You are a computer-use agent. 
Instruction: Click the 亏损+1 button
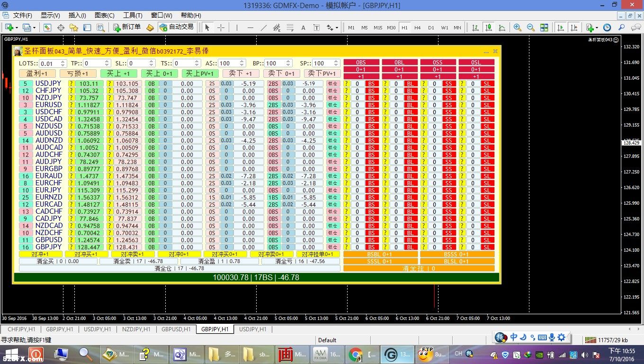[78, 73]
